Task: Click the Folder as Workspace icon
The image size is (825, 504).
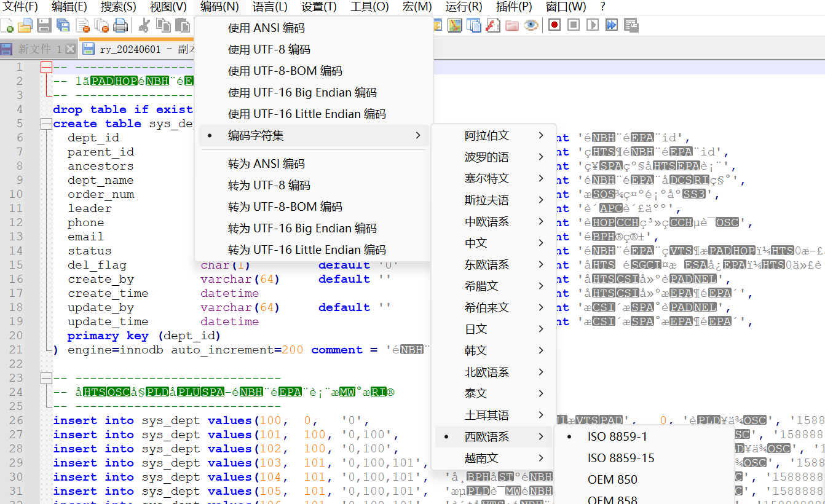Action: pyautogui.click(x=512, y=25)
